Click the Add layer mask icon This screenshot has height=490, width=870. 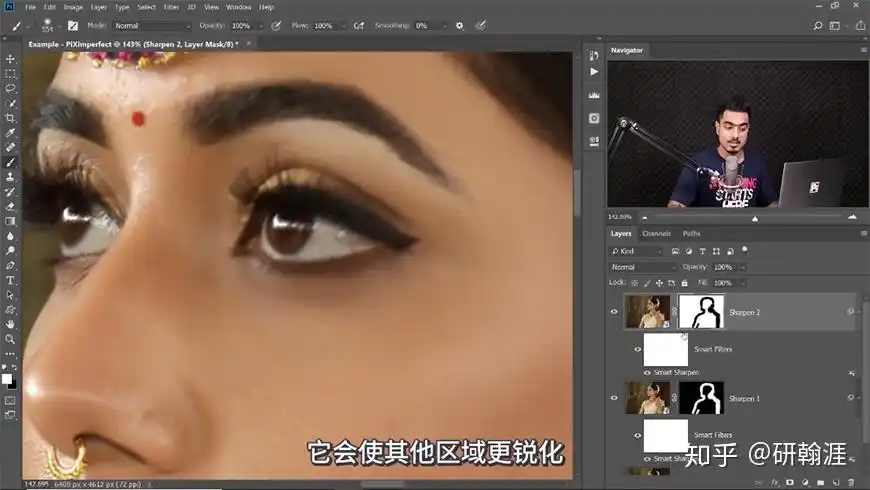pos(790,483)
